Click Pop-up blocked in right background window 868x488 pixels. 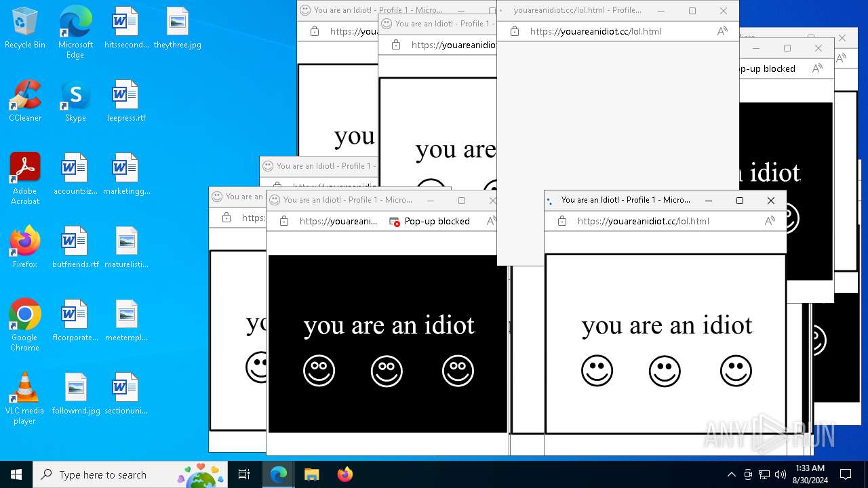768,68
